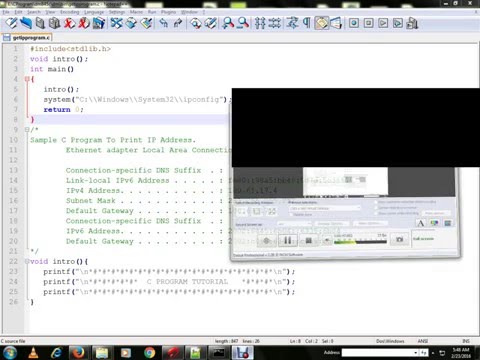Click the Save All toolbar icon
Viewport: 480px width, 360px height.
coord(54,23)
